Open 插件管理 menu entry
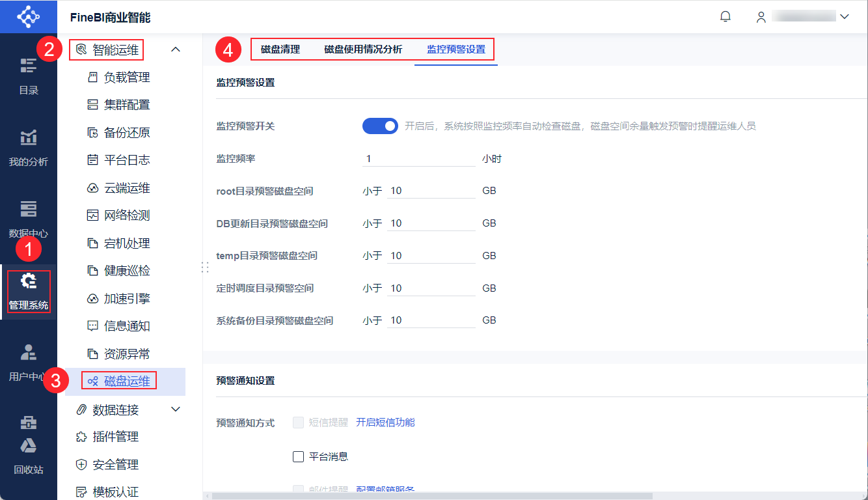868x500 pixels. tap(116, 437)
